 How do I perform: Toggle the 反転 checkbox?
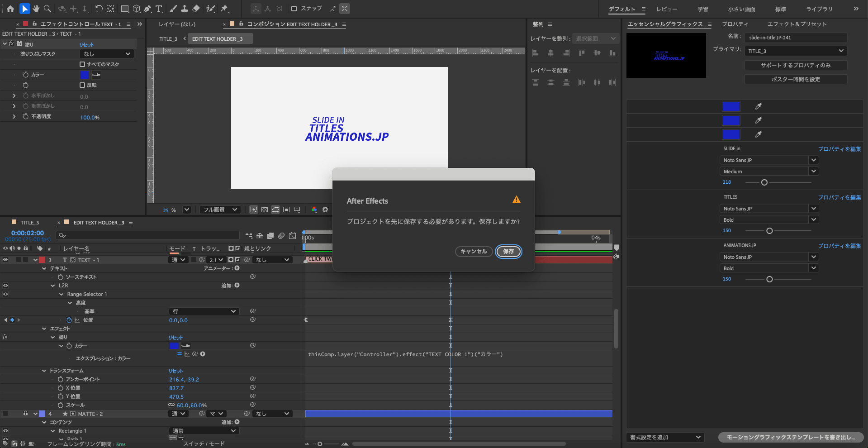click(x=82, y=85)
